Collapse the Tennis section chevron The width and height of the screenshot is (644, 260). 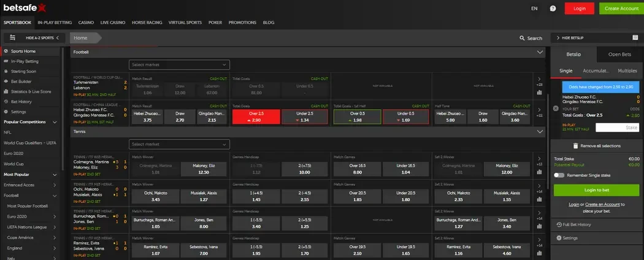tap(540, 132)
